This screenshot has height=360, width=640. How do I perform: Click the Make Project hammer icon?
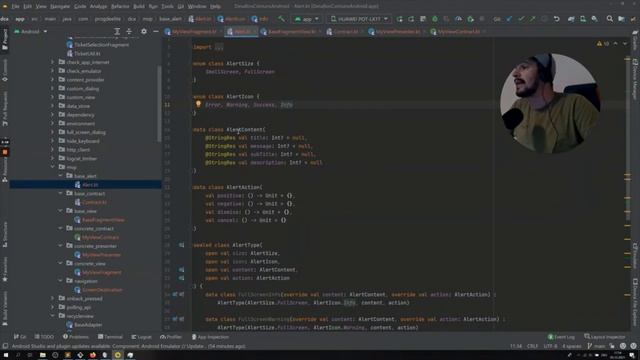pos(281,19)
